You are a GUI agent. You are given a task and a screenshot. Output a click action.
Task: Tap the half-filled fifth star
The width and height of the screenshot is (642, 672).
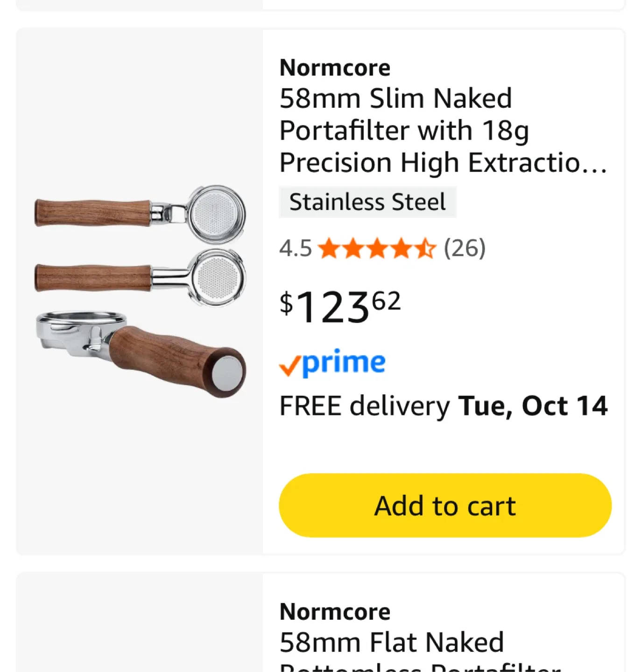pos(425,248)
